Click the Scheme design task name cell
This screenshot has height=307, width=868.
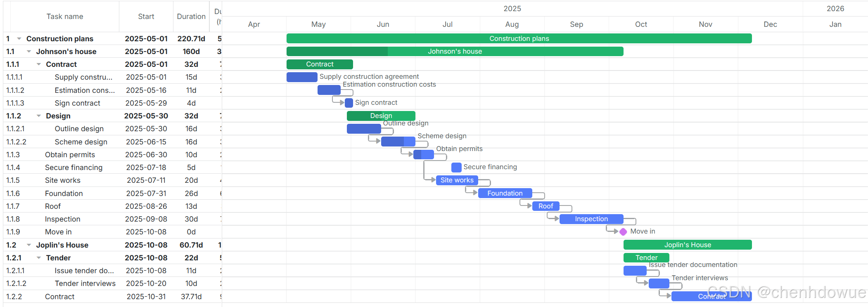81,142
